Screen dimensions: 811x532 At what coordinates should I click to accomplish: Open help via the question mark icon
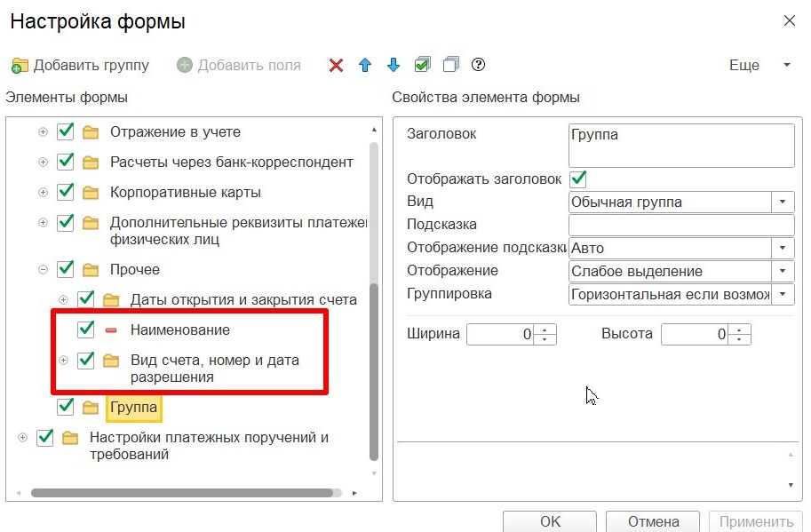tap(478, 65)
